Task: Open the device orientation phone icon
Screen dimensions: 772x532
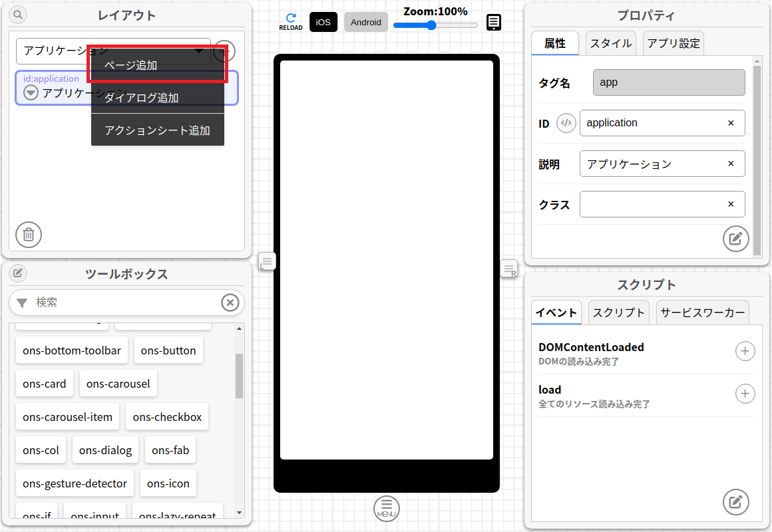Action: [x=493, y=23]
